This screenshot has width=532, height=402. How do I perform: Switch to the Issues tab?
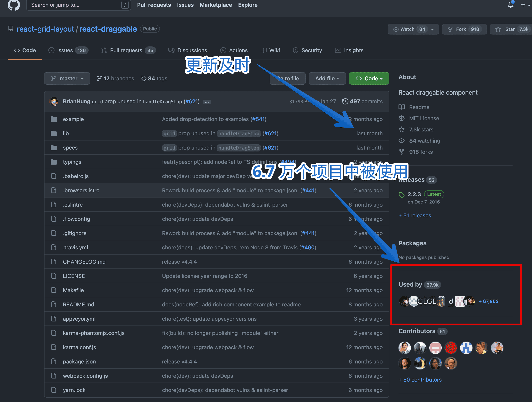pos(68,50)
